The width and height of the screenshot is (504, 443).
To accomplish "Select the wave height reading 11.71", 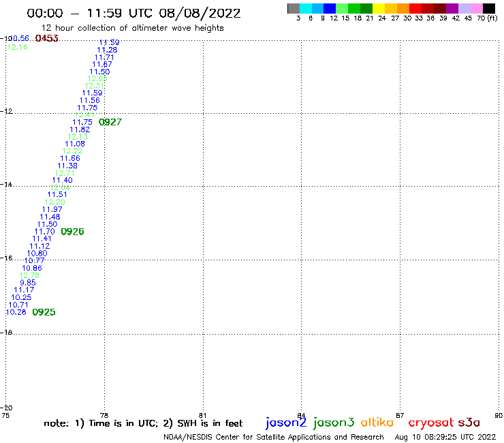I will (104, 57).
